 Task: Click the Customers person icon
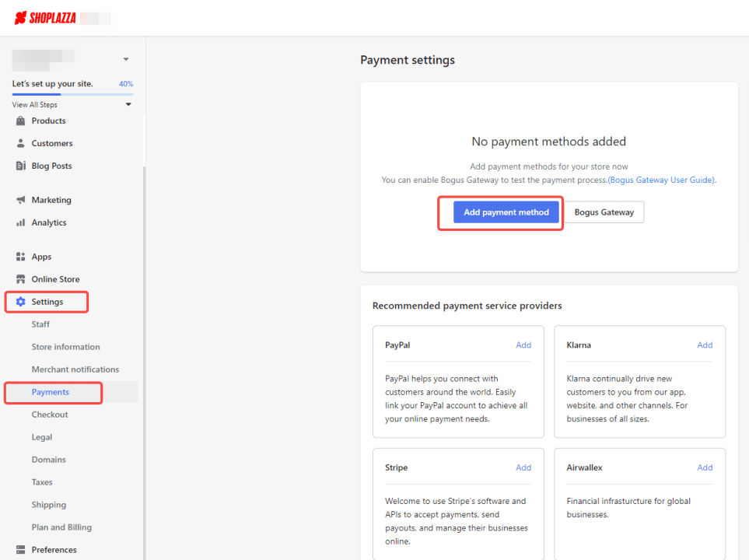pos(20,143)
